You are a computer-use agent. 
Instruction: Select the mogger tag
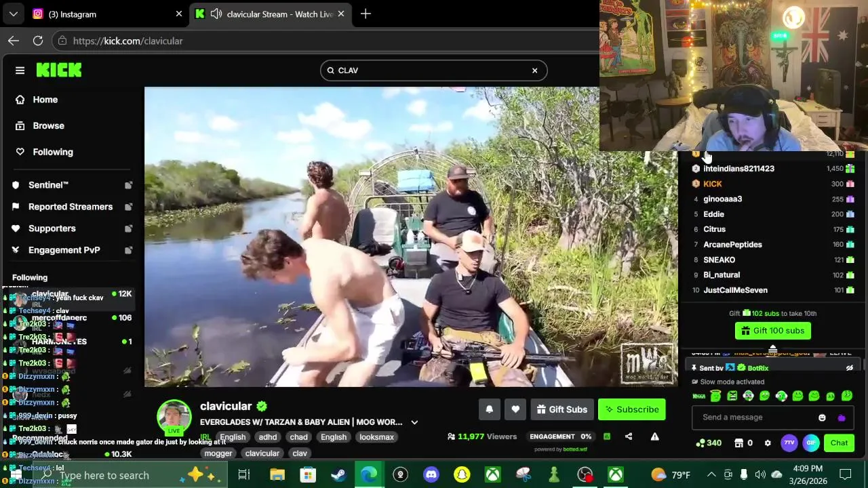218,453
